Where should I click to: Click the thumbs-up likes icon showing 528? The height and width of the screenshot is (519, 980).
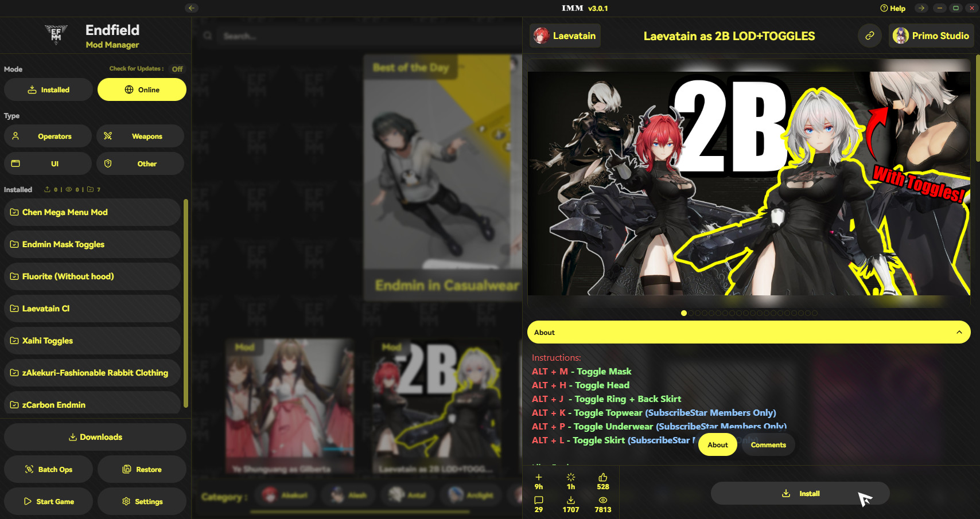pos(603,477)
